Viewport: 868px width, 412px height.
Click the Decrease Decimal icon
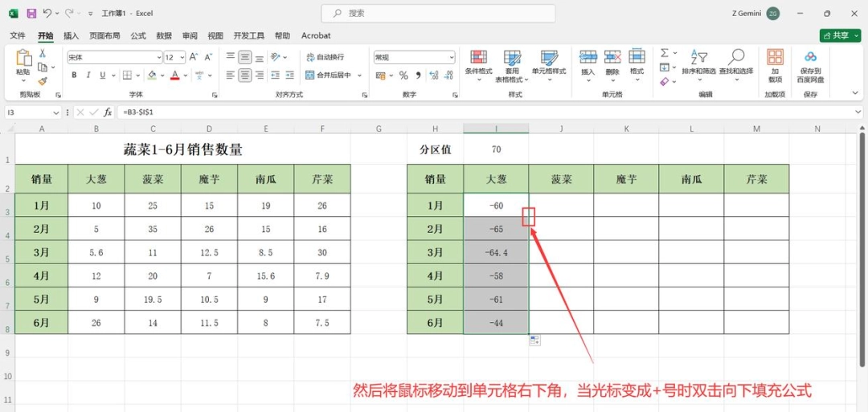pos(448,75)
